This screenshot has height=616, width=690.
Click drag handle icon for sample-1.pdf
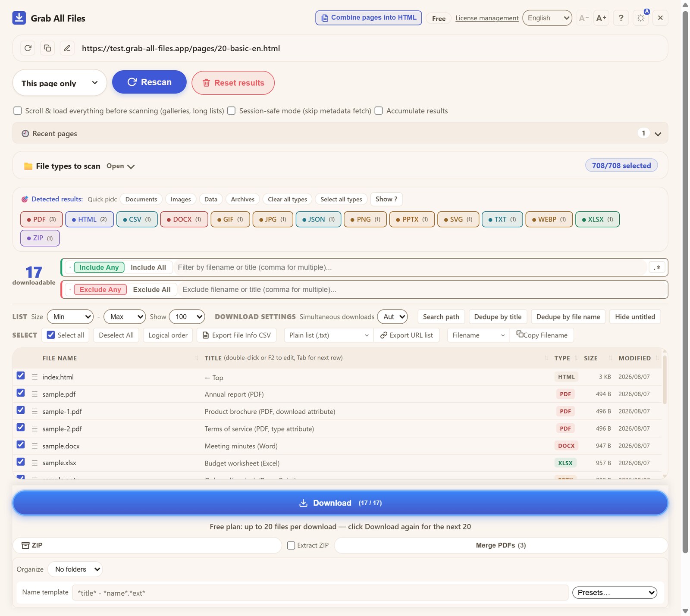coord(34,411)
